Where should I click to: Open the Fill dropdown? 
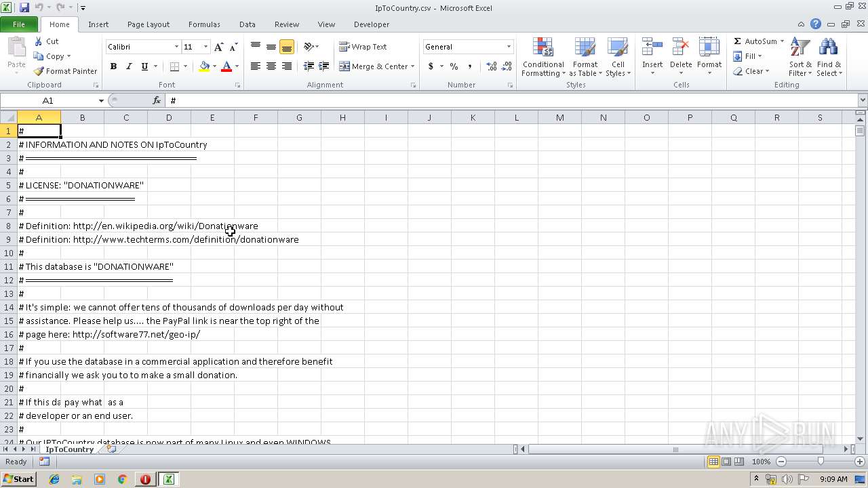(x=749, y=56)
